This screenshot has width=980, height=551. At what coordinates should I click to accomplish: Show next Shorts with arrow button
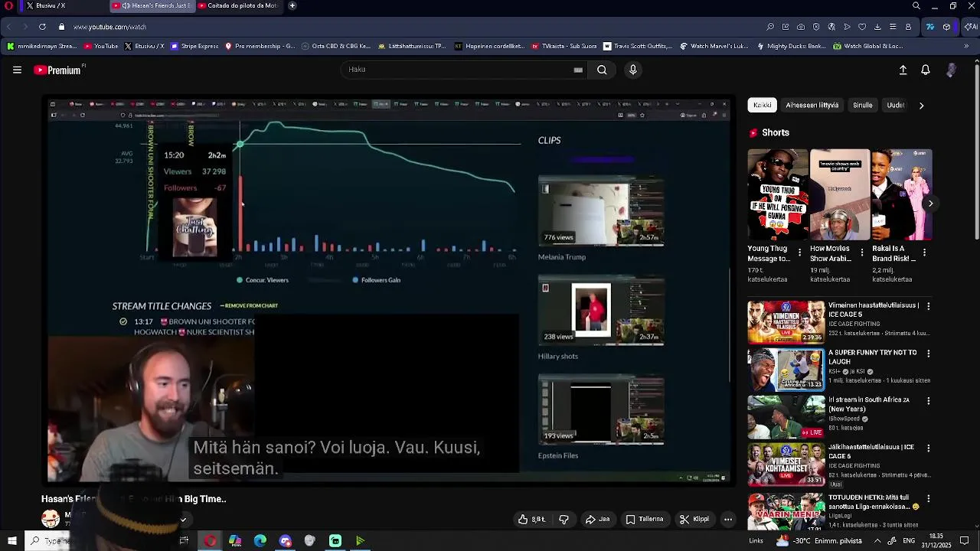click(930, 204)
